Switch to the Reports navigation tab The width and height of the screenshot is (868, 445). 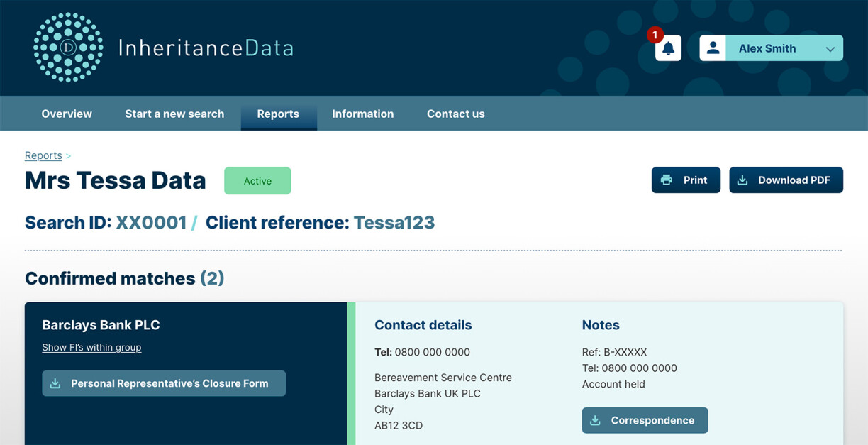(278, 114)
